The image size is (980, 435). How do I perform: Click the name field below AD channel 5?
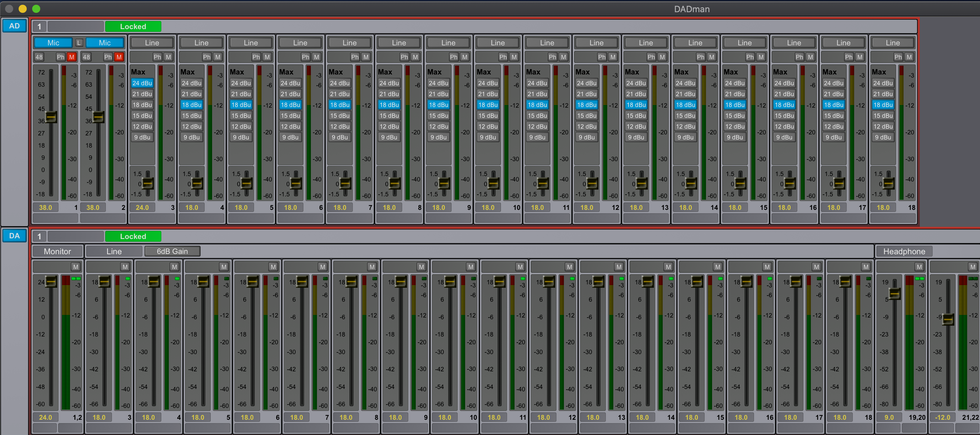coord(251,218)
